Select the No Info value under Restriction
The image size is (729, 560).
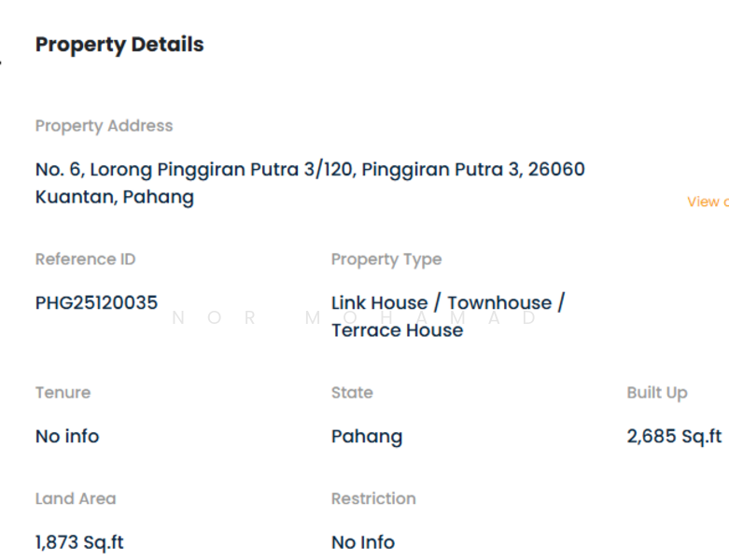pos(363,543)
